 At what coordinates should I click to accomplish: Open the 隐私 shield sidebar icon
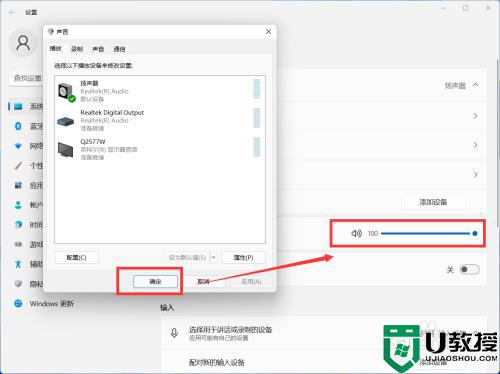18,284
